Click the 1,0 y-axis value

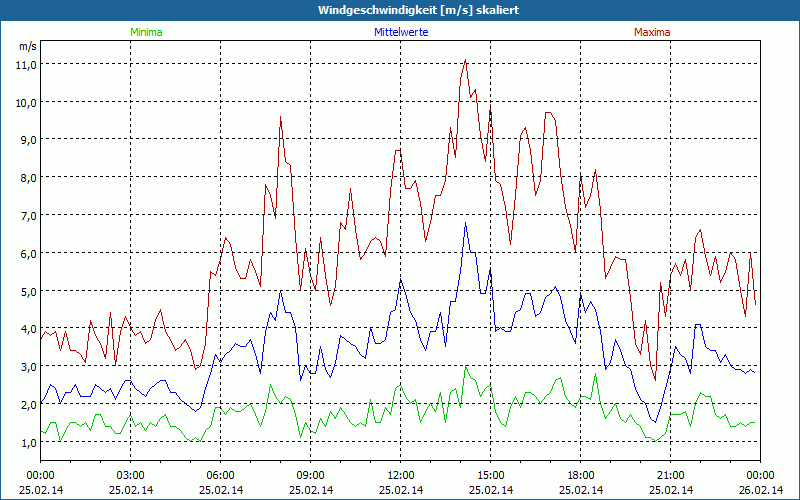point(28,443)
